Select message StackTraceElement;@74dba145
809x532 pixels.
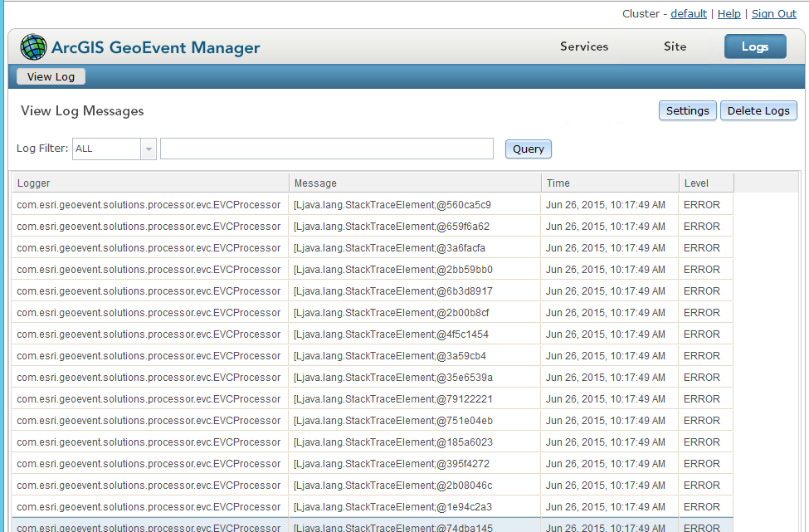coord(393,527)
